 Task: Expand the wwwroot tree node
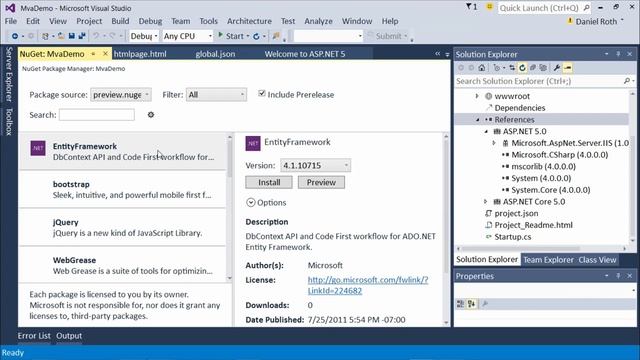tap(477, 96)
